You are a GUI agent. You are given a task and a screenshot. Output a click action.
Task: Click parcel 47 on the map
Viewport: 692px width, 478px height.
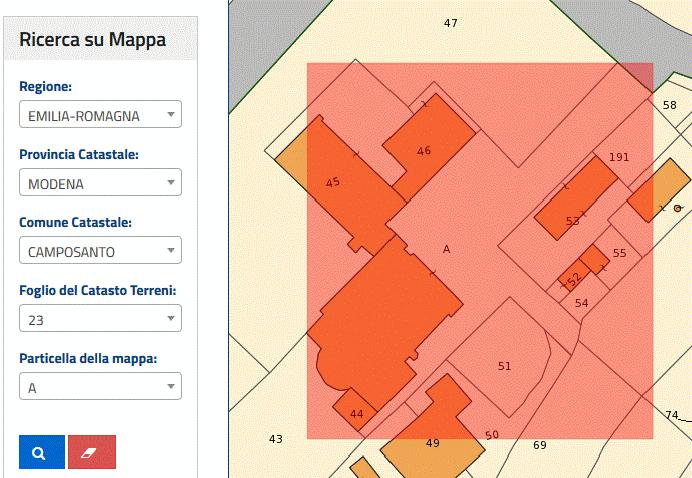(450, 23)
